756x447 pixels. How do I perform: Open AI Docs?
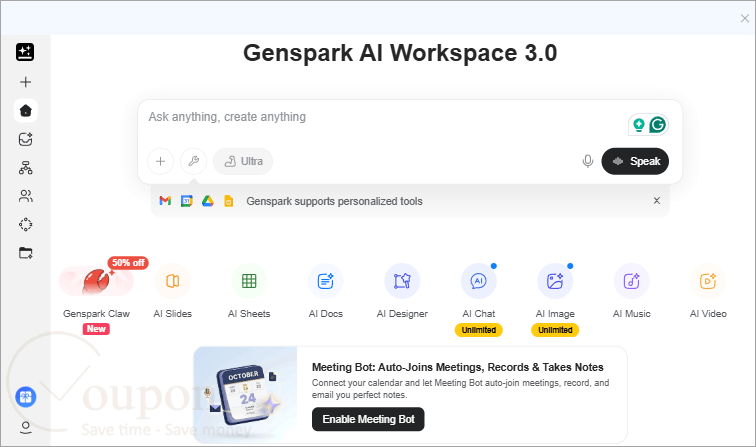[325, 281]
